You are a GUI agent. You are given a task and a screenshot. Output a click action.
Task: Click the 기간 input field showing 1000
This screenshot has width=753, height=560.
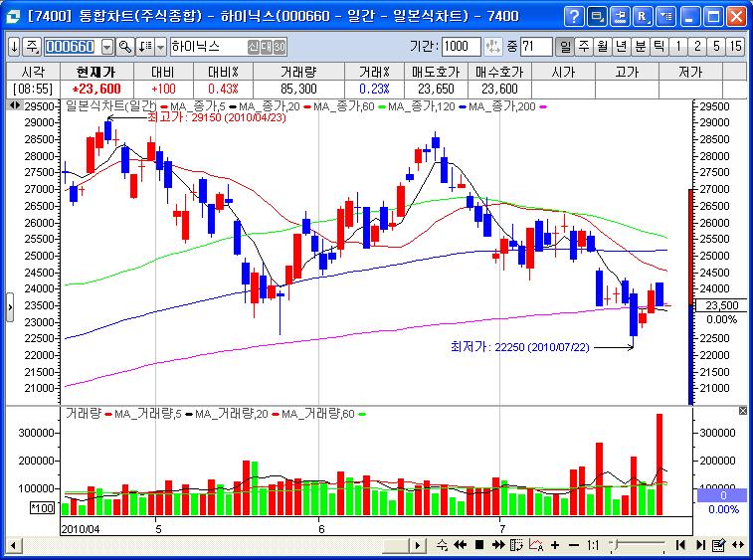click(x=461, y=47)
